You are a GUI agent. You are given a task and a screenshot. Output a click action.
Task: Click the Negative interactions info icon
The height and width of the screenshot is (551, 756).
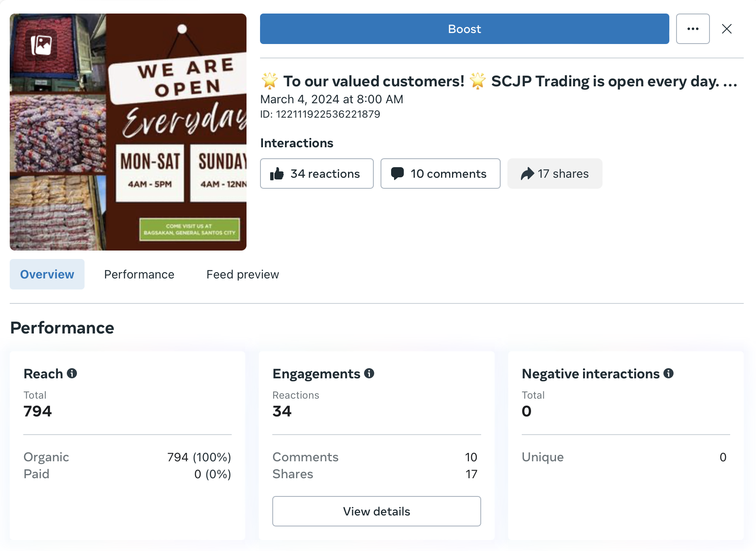click(x=668, y=373)
